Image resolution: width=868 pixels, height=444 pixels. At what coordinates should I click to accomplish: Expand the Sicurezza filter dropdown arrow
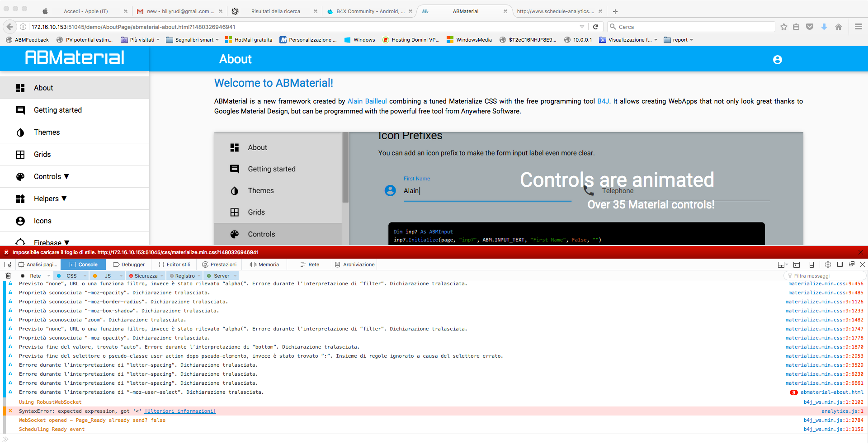tap(162, 276)
